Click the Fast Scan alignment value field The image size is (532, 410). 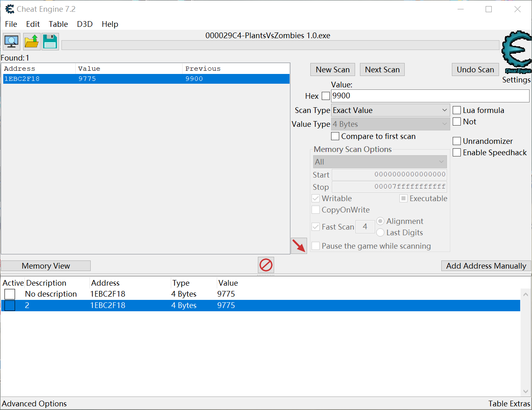click(x=365, y=227)
